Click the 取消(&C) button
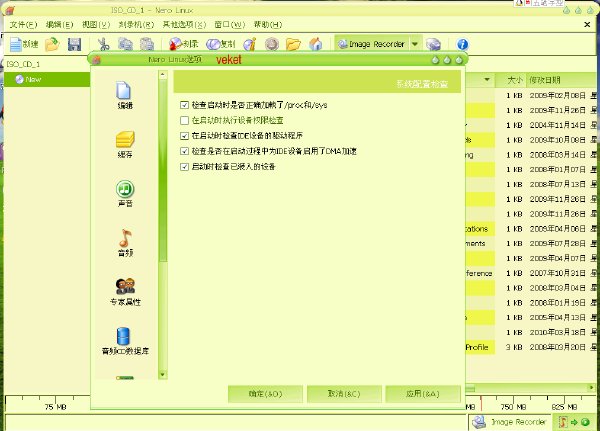Viewport: 600px width, 431px height. click(344, 394)
